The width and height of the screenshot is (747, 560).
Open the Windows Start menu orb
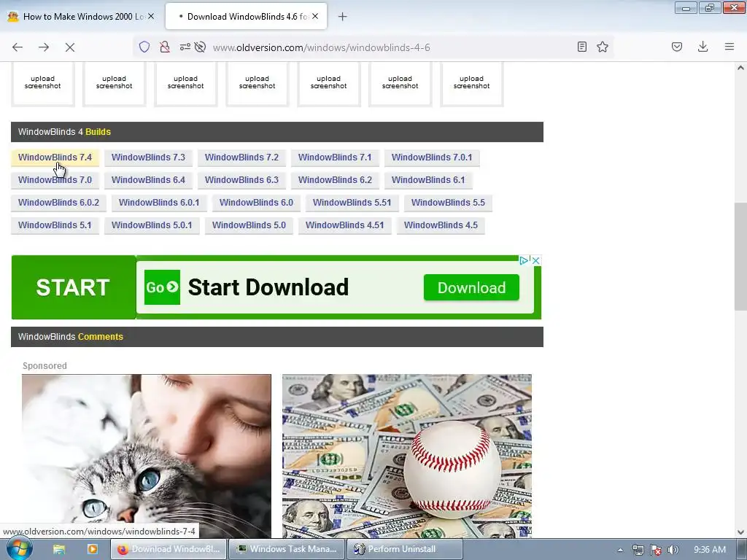(19, 549)
